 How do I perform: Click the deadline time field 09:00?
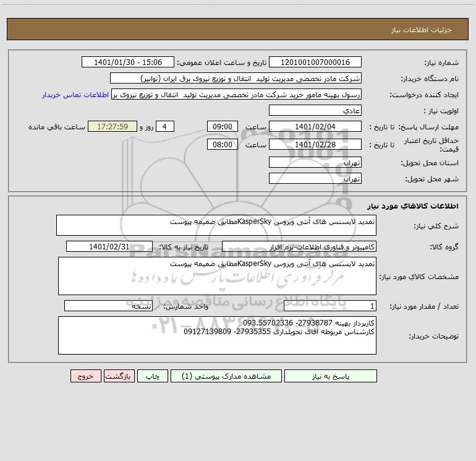click(x=222, y=127)
